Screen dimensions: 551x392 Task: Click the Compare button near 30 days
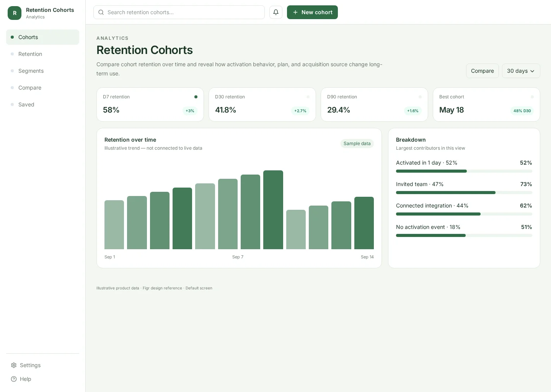(x=482, y=71)
